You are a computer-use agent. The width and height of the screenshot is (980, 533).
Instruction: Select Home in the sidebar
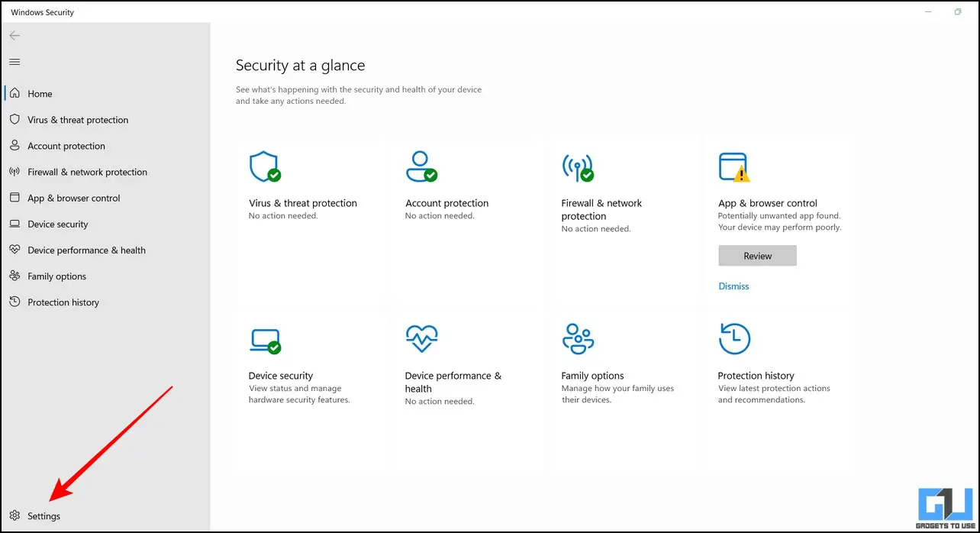(x=40, y=94)
